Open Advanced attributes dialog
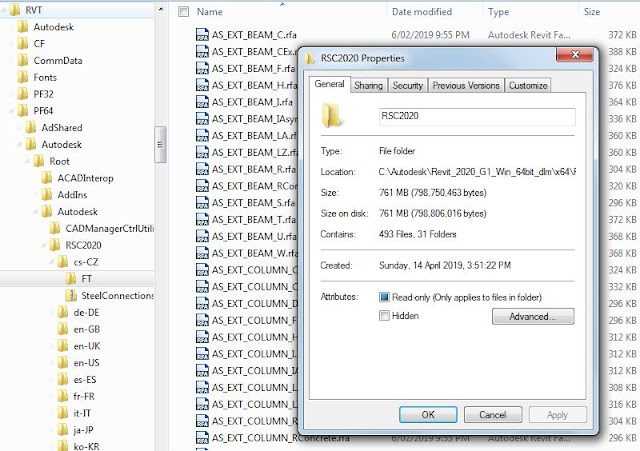This screenshot has width=640, height=451. point(533,316)
